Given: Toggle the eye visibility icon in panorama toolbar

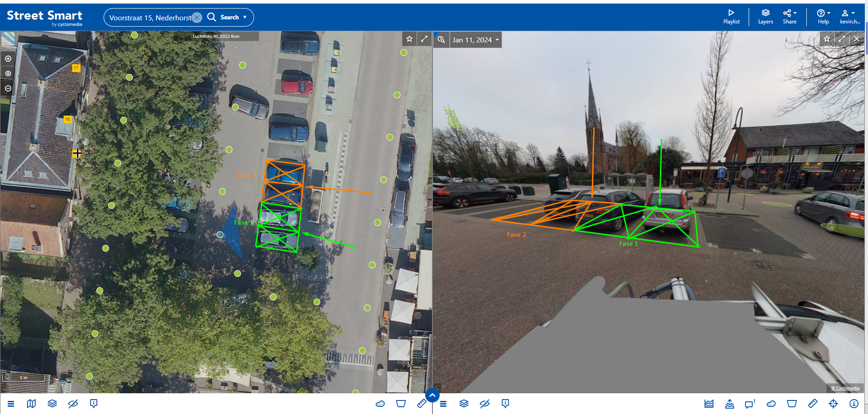Looking at the screenshot, I should tap(485, 404).
